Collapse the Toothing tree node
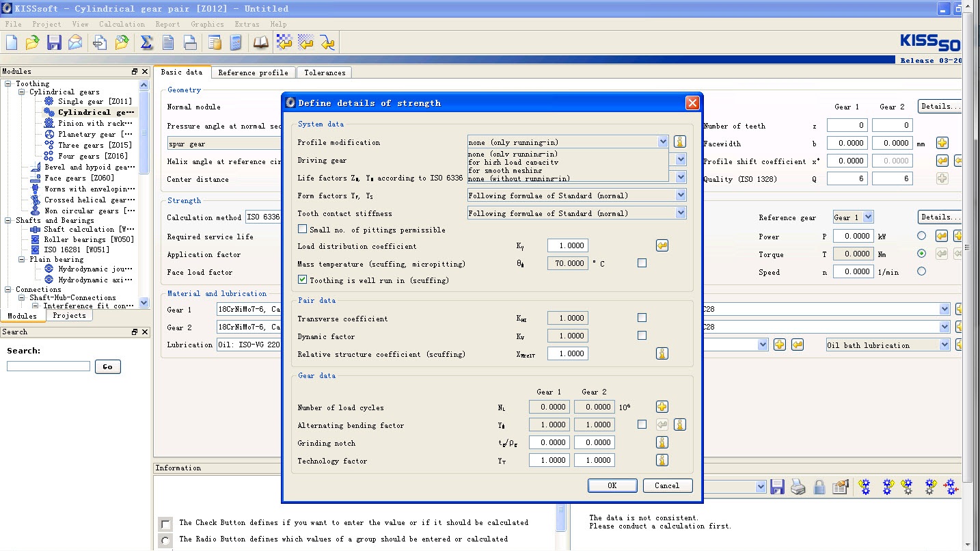 tap(8, 83)
